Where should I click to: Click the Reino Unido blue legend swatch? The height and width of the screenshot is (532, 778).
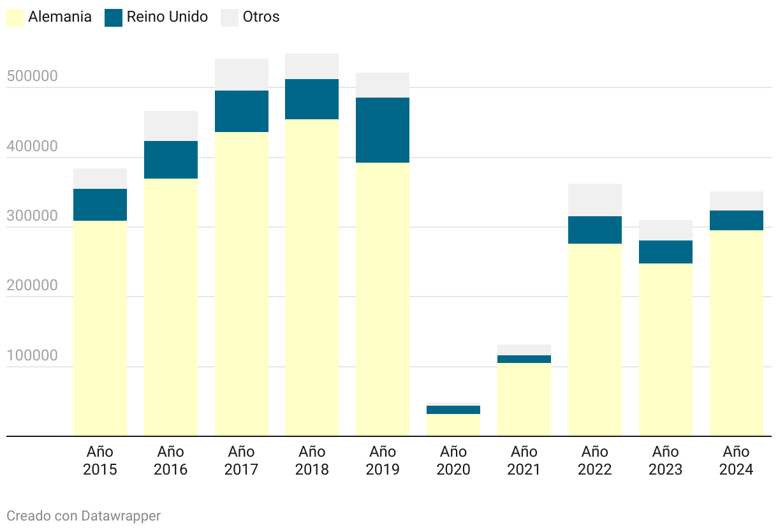point(114,17)
